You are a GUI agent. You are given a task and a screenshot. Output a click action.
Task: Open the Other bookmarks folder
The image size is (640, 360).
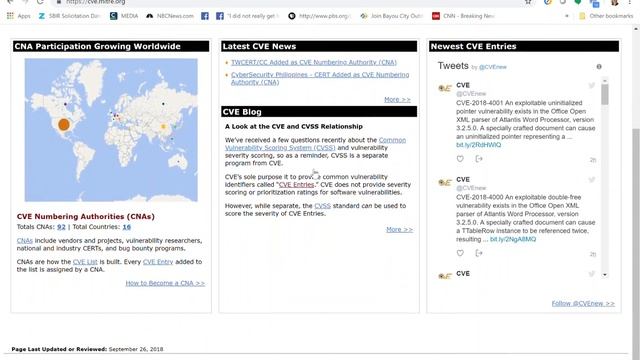pos(606,16)
